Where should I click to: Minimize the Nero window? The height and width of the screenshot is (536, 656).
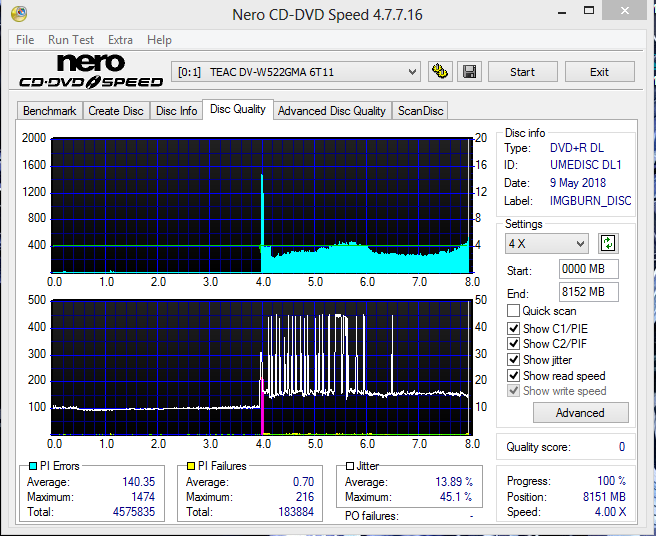pos(562,12)
